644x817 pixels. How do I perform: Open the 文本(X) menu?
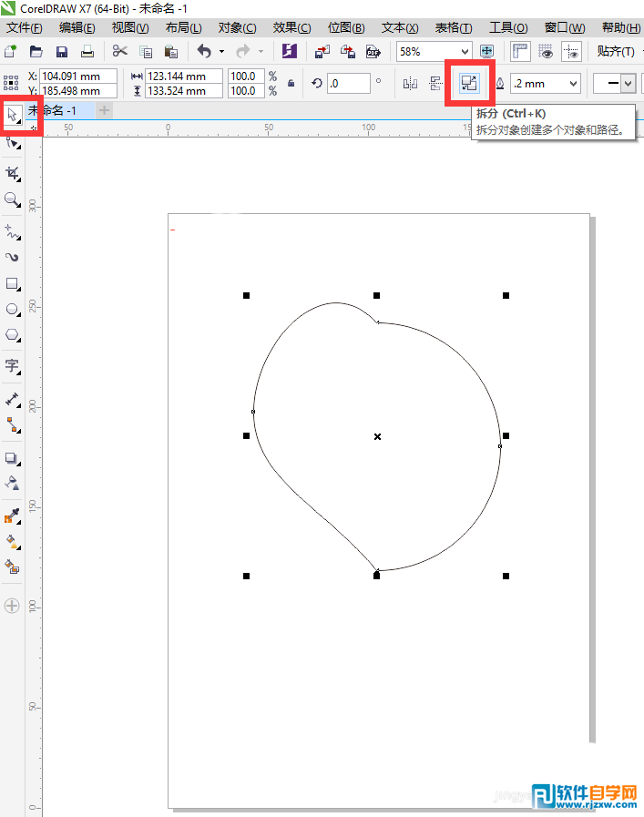point(400,27)
